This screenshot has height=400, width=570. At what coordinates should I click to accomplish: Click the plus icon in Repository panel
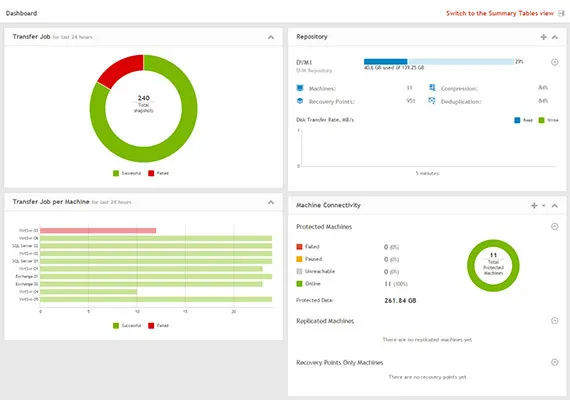543,37
